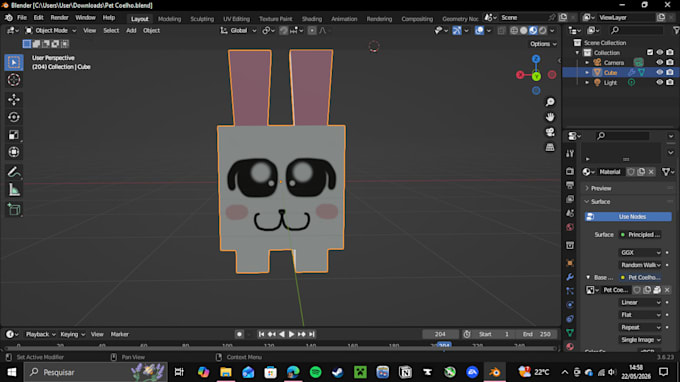The image size is (680, 382).
Task: Open the Modifier properties wrench tab
Action: tap(570, 277)
